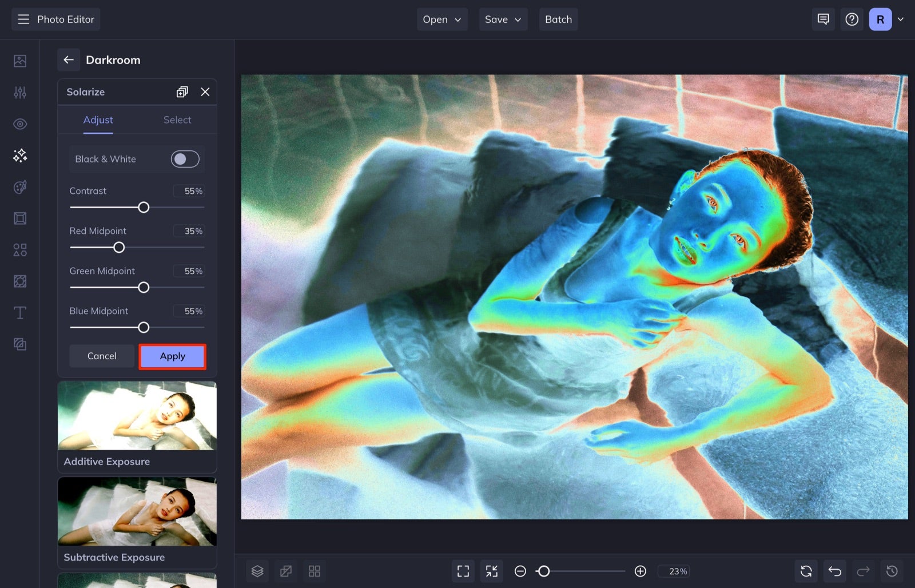Select the Graphics shapes tool
The width and height of the screenshot is (915, 588).
coord(19,250)
